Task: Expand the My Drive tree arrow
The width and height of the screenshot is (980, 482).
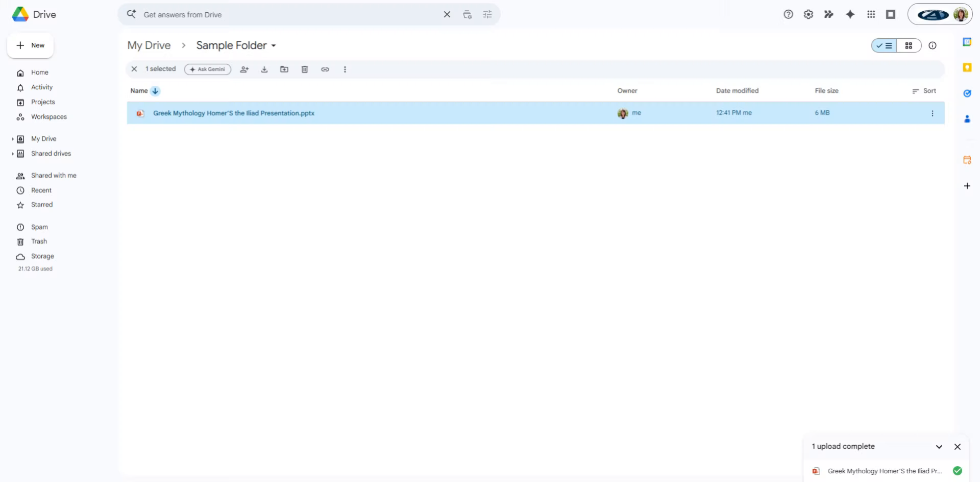Action: tap(13, 139)
